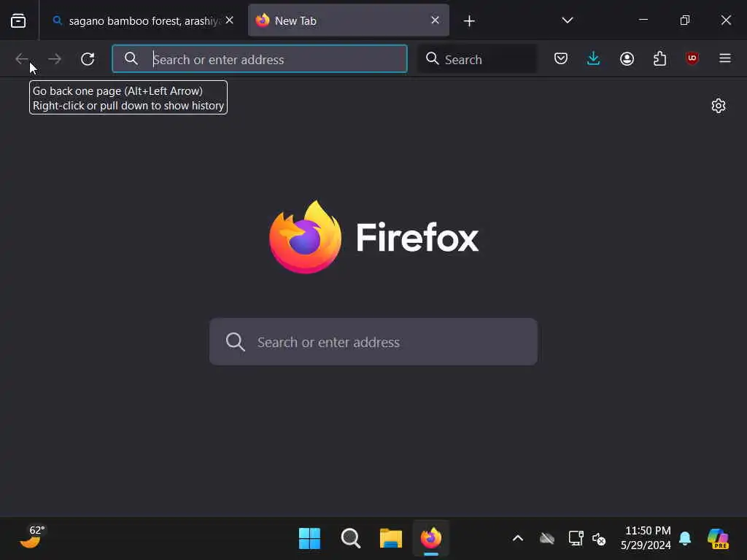Viewport: 747px width, 560px height.
Task: Open the Extensions panel
Action: [x=659, y=58]
